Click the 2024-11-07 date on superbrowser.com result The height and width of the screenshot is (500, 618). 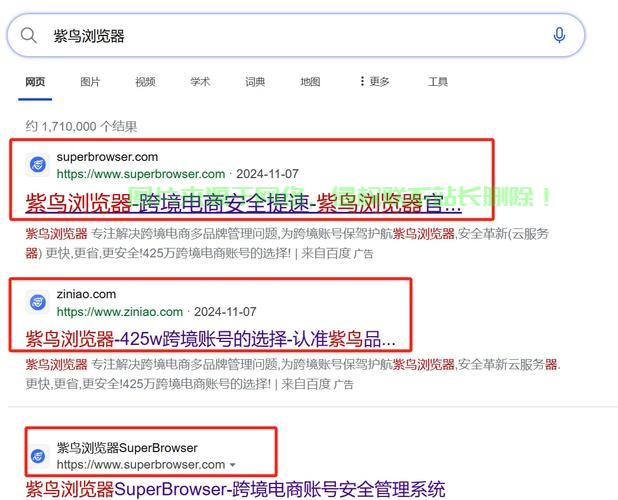pos(267,174)
